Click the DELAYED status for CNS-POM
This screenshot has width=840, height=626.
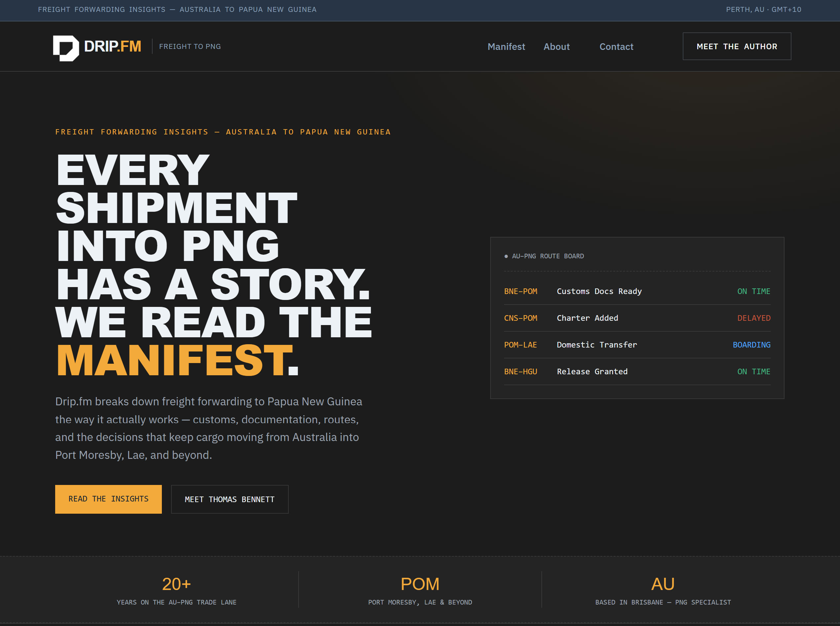pos(753,318)
